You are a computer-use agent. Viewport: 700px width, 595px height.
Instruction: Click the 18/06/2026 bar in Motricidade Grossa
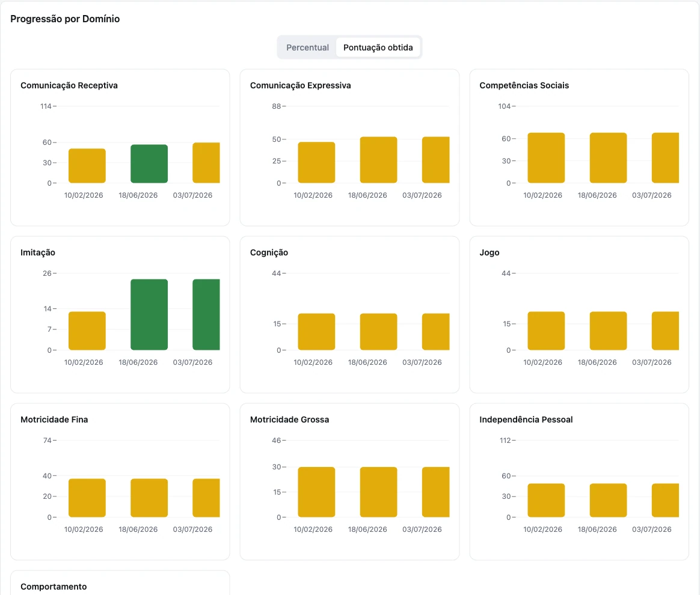click(379, 492)
